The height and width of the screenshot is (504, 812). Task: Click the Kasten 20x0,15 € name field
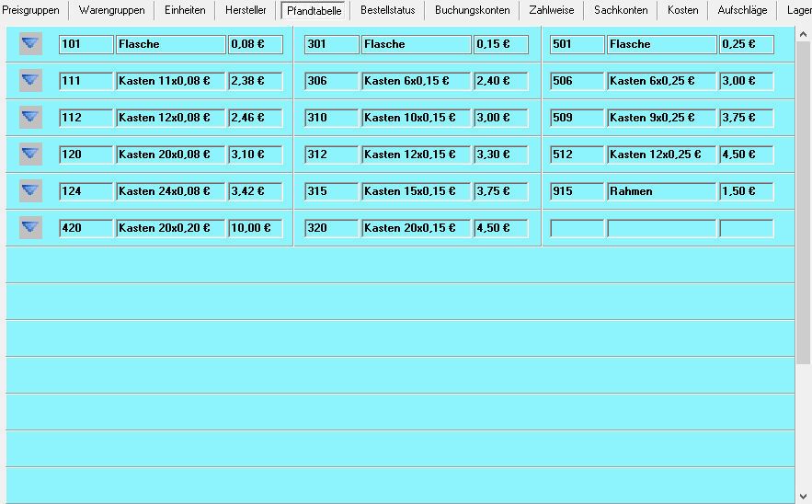click(x=417, y=228)
